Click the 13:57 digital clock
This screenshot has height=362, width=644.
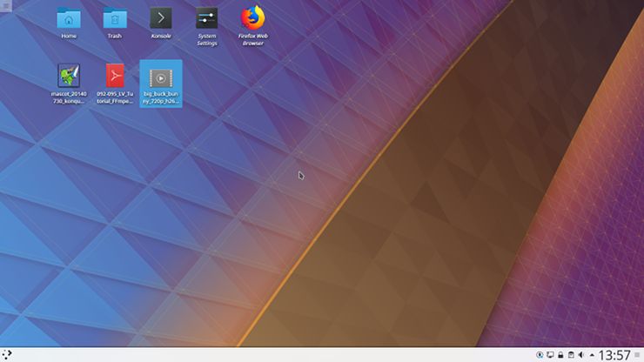coord(614,355)
